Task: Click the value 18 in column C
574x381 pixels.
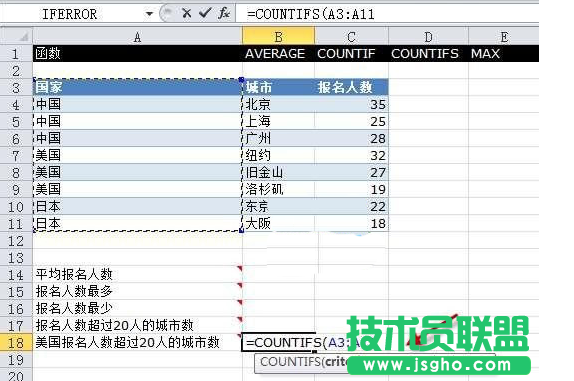Action: click(351, 223)
